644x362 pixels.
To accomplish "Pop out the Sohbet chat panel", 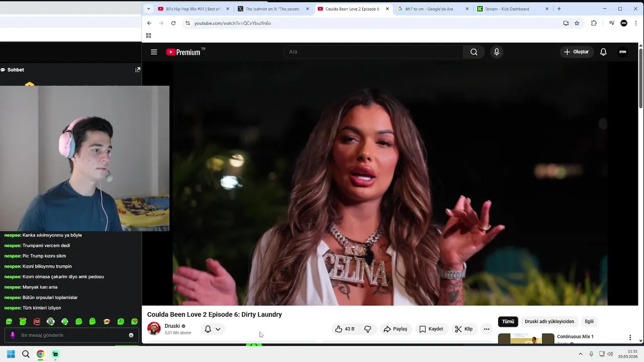I will [137, 70].
